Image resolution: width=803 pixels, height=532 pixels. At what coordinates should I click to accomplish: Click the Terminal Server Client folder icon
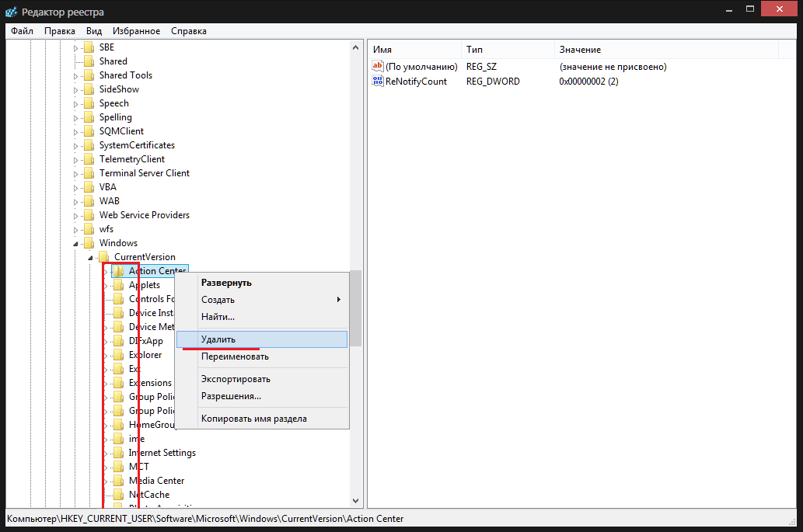pyautogui.click(x=89, y=173)
